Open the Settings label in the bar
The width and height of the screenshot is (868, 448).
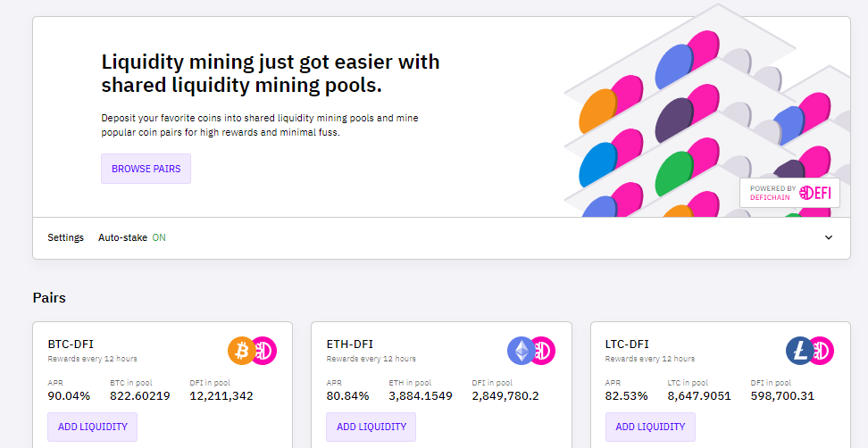pos(65,237)
